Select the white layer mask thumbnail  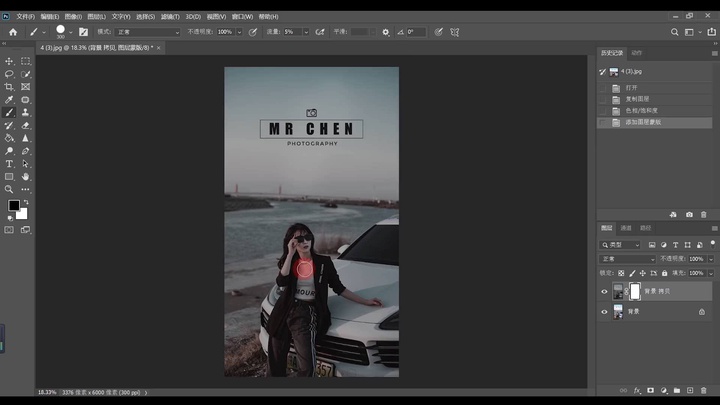coord(634,292)
